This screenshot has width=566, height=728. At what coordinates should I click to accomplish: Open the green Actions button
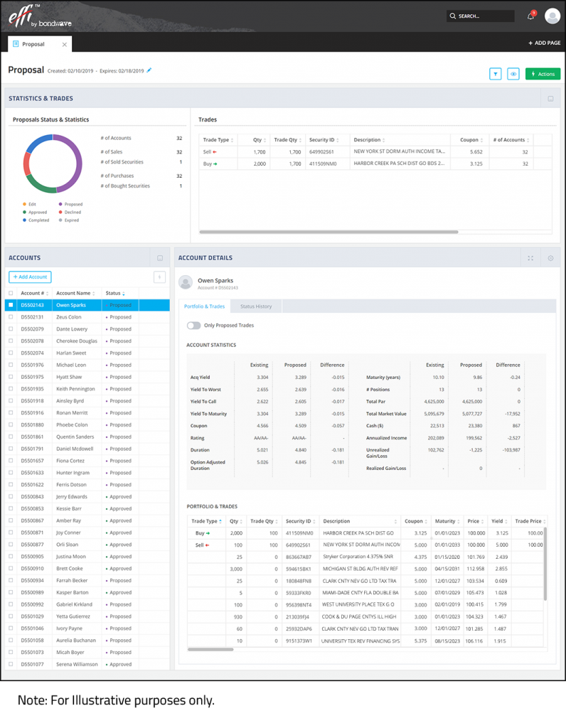click(x=543, y=74)
